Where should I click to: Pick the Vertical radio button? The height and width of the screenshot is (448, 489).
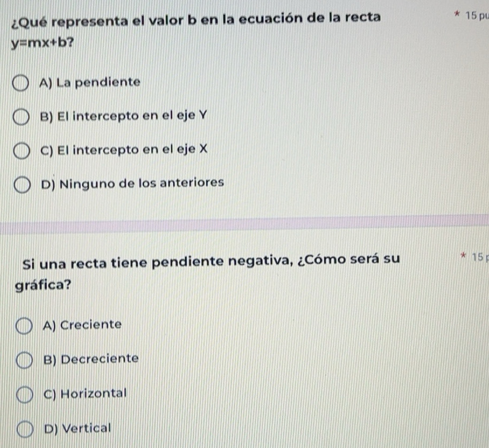coord(25,429)
